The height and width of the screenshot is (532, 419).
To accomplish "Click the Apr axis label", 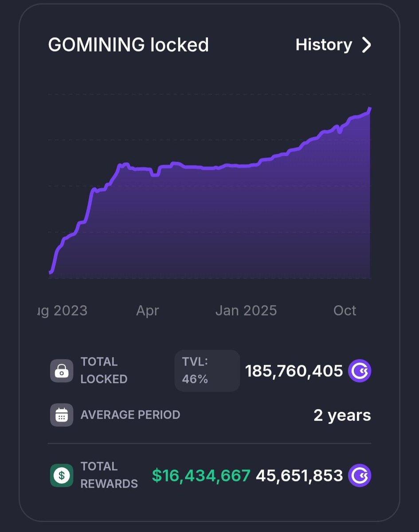I will coord(148,311).
